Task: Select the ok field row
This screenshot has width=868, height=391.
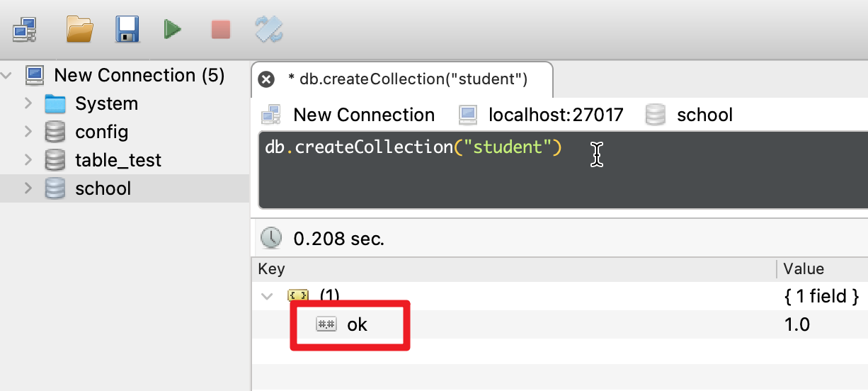Action: pyautogui.click(x=559, y=324)
